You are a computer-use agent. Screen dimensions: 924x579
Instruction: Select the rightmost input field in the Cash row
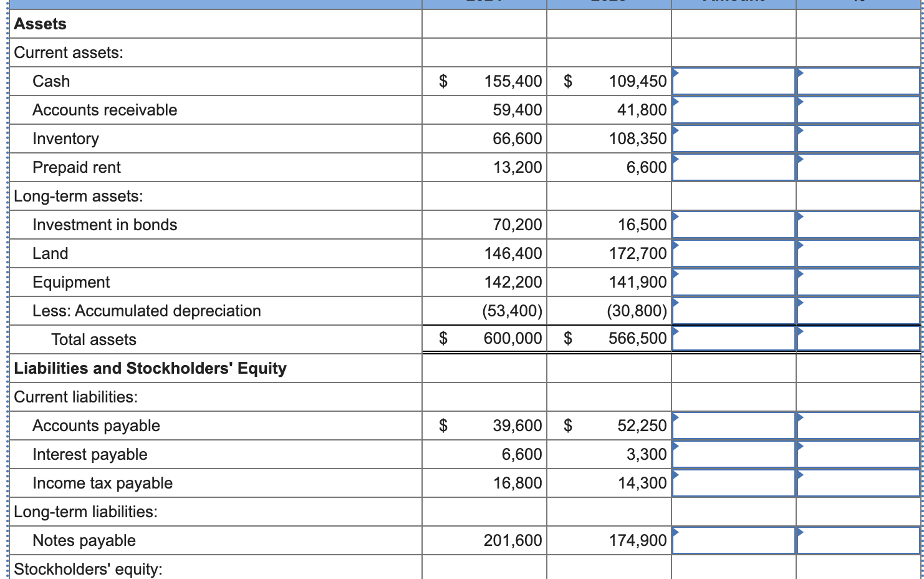[x=860, y=81]
